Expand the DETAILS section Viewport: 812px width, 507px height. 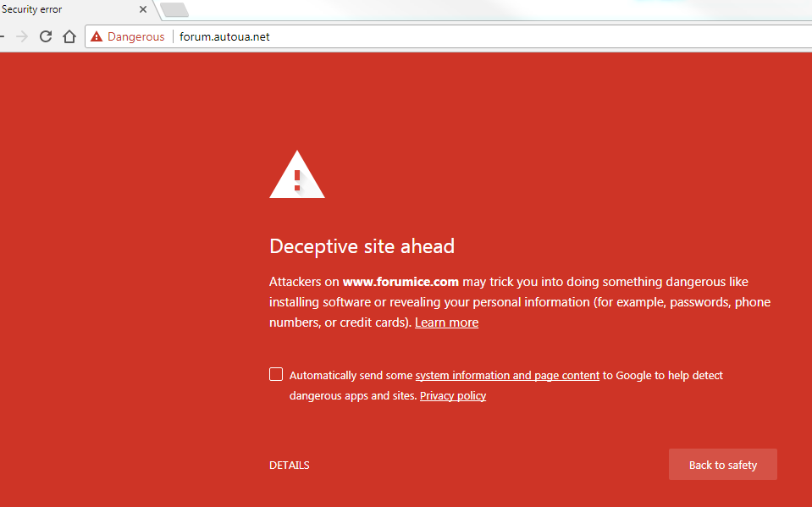[x=289, y=465]
